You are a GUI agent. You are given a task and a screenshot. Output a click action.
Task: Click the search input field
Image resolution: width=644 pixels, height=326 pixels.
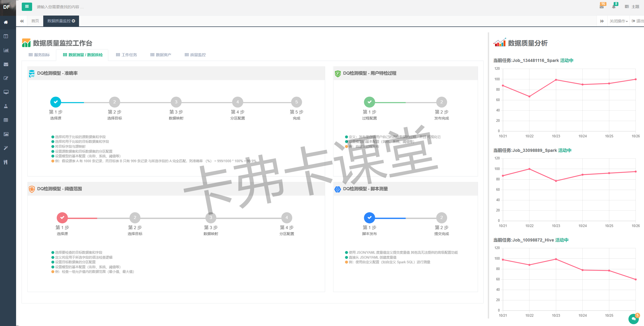(x=103, y=7)
